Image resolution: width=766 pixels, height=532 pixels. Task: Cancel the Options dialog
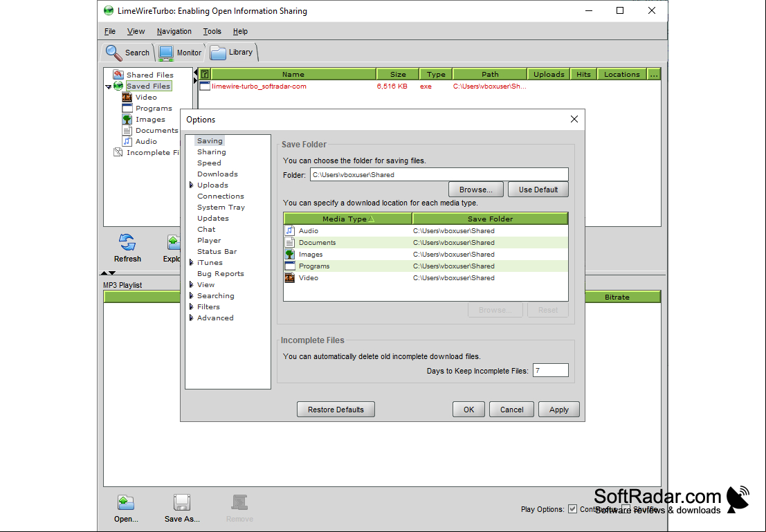[511, 410]
